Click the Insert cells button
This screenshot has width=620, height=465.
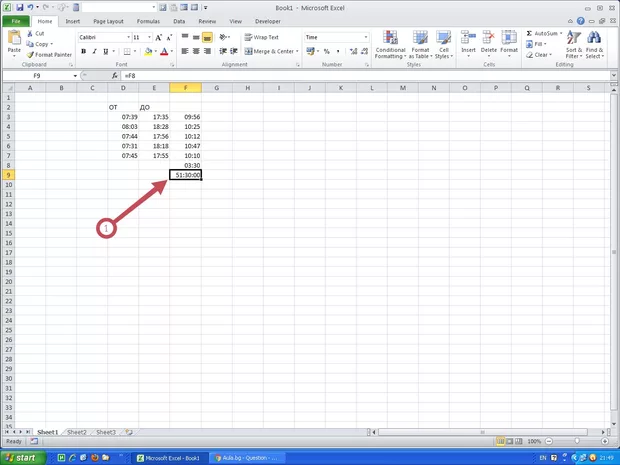click(x=469, y=44)
